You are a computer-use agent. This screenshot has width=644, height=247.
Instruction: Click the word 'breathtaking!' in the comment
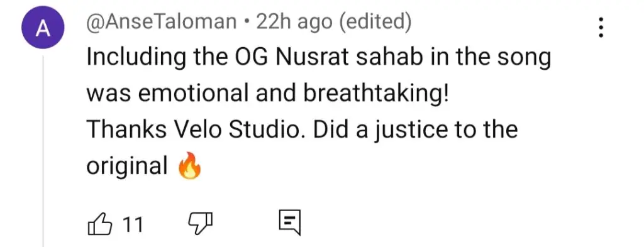pyautogui.click(x=376, y=95)
